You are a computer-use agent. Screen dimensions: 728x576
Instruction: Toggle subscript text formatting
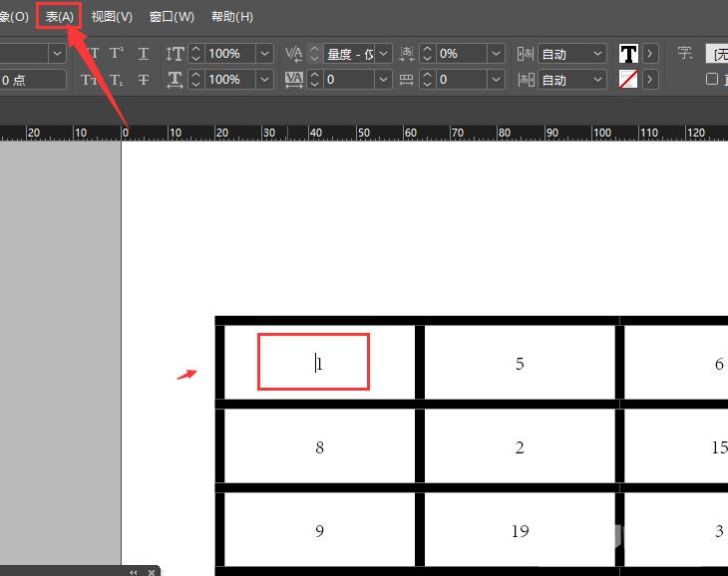click(117, 80)
